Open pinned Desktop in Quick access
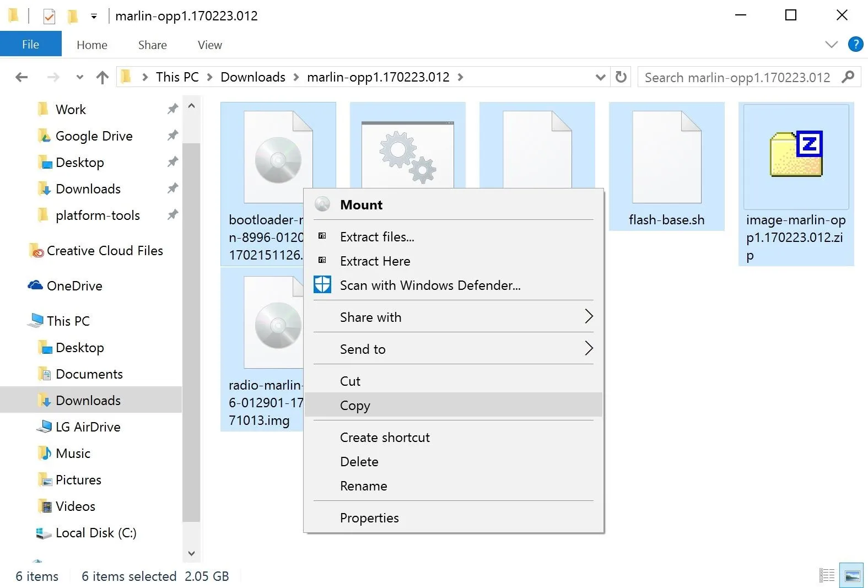868x588 pixels. coord(79,162)
